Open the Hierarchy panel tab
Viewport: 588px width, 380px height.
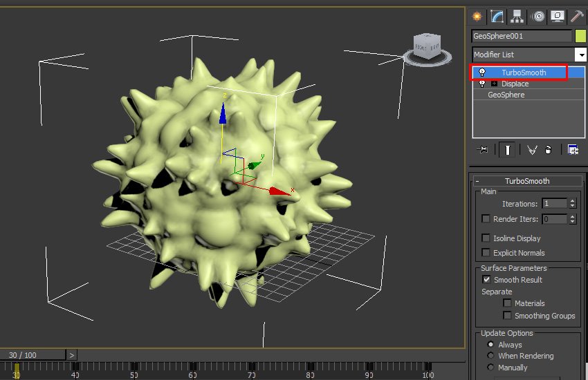tap(516, 17)
